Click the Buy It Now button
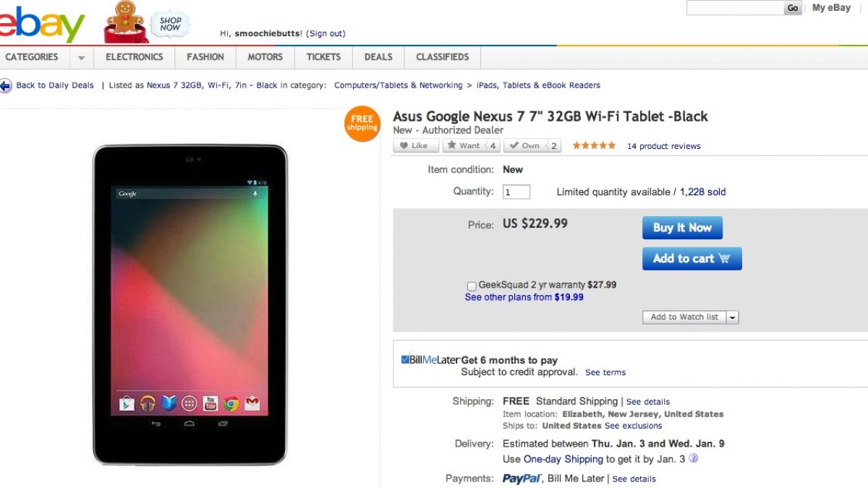The height and width of the screenshot is (488, 868). [682, 228]
